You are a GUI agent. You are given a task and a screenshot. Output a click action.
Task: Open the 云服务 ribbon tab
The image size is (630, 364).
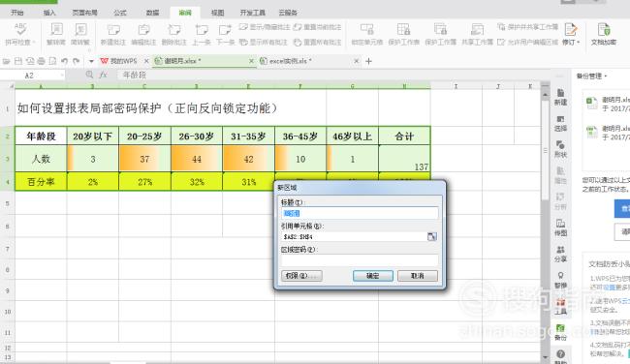tap(288, 13)
